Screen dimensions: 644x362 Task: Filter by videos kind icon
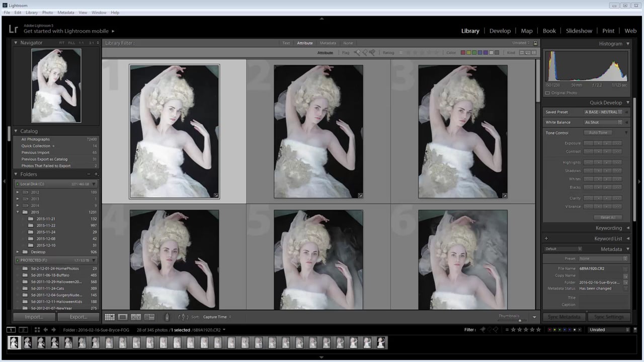(534, 52)
